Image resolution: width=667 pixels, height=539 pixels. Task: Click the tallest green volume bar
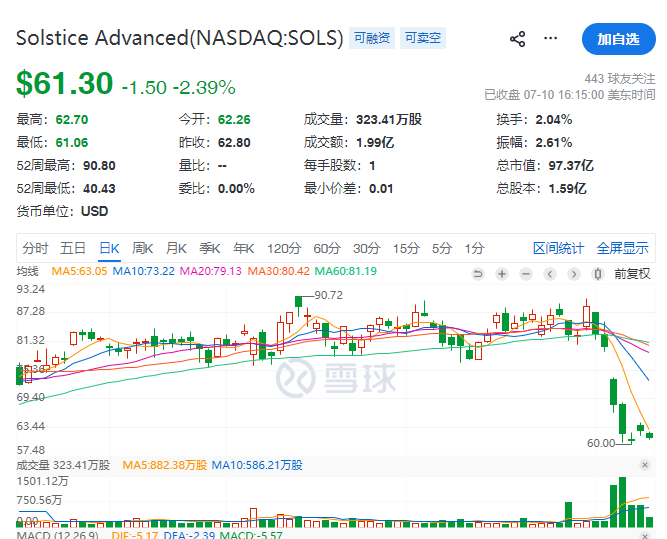pyautogui.click(x=622, y=502)
